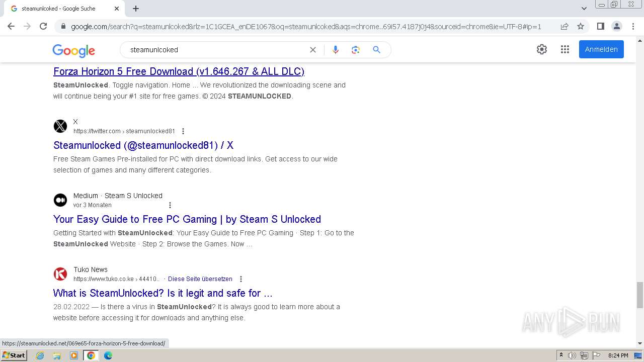This screenshot has height=362, width=644.
Task: Open more options for X result
Action: (183, 131)
